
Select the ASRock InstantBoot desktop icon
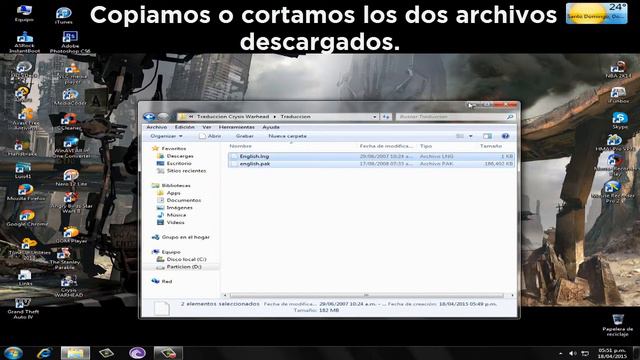24,42
